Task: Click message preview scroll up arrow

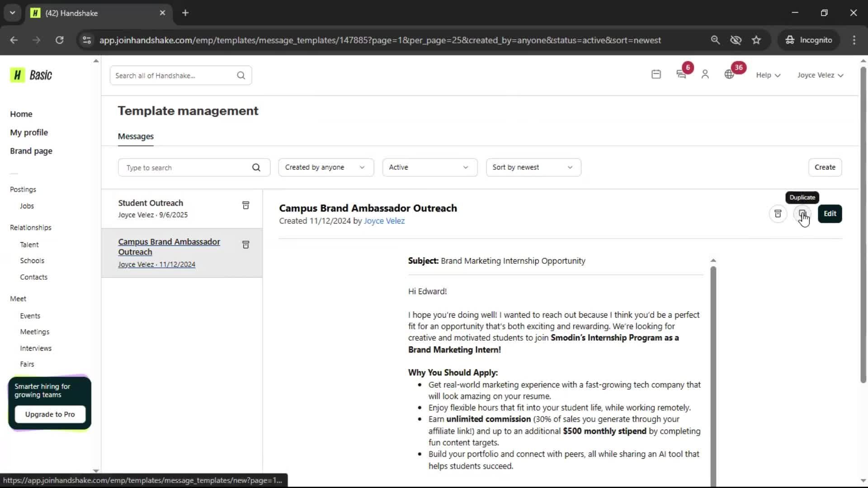Action: click(x=713, y=260)
